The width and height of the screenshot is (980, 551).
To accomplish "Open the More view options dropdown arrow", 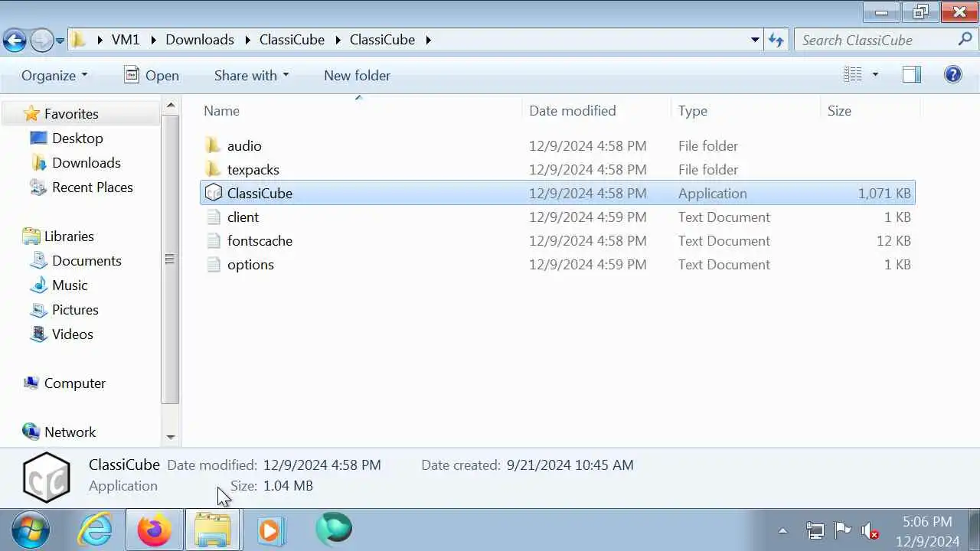I will [x=875, y=74].
